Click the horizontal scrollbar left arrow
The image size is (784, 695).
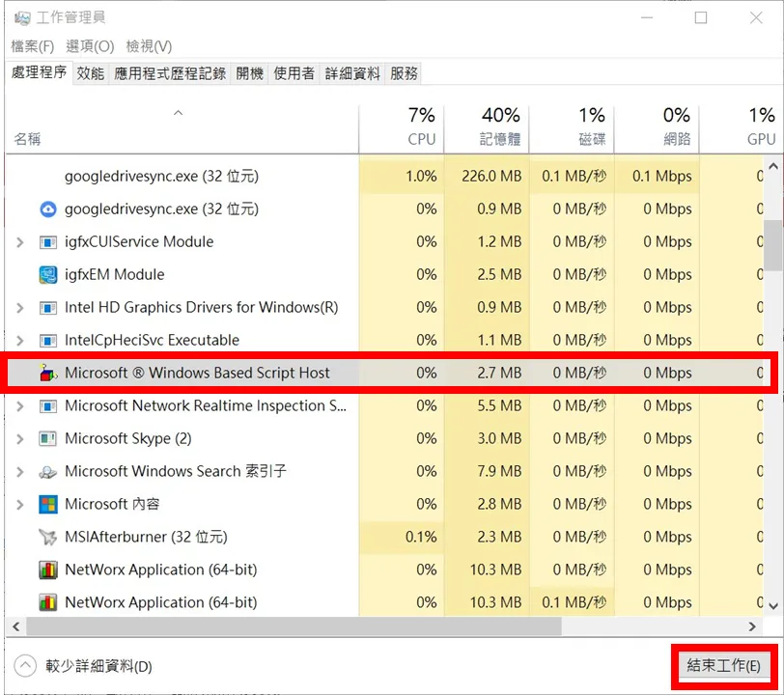coord(16,626)
